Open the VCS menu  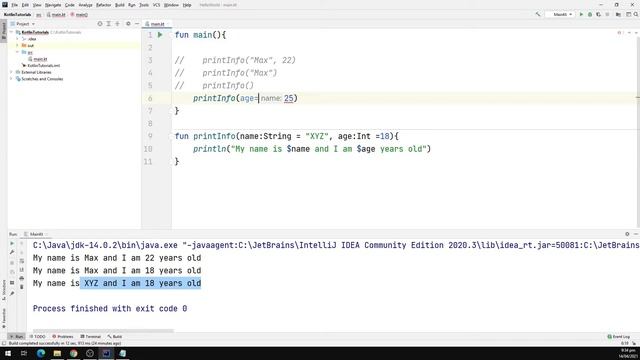tap(156, 5)
